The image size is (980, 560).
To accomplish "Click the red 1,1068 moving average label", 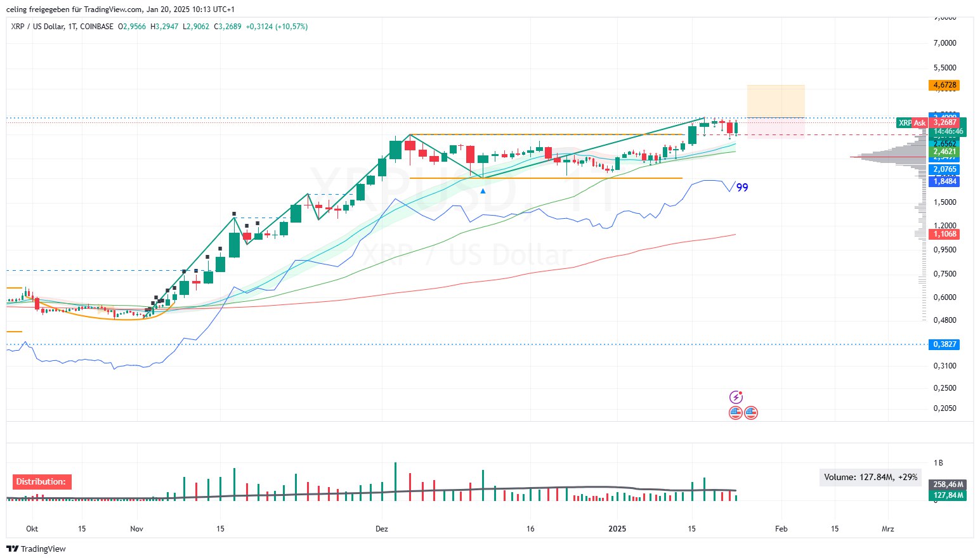I will (944, 234).
